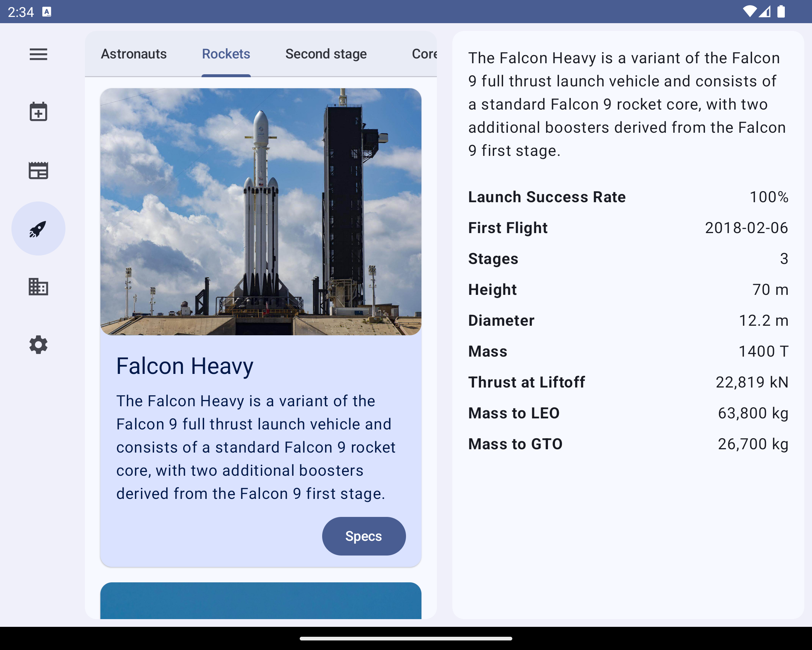This screenshot has height=650, width=812.
Task: Select the Stages value 3
Action: coord(784,259)
